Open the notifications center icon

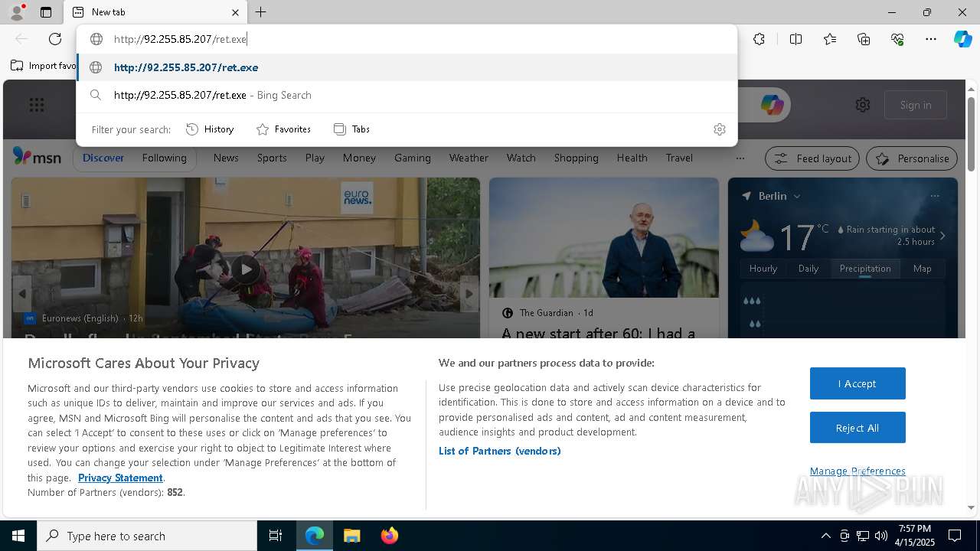point(955,536)
